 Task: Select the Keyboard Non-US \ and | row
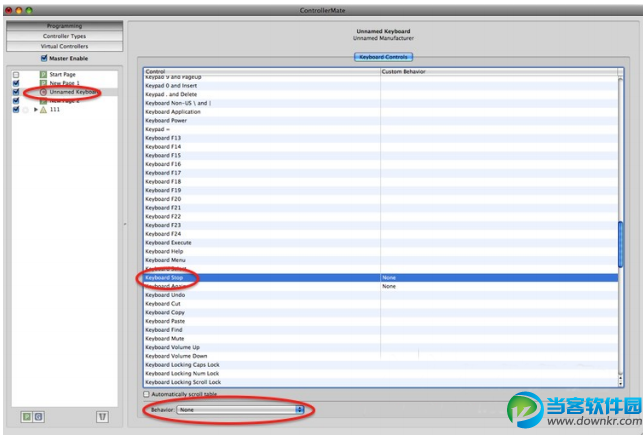click(381, 103)
